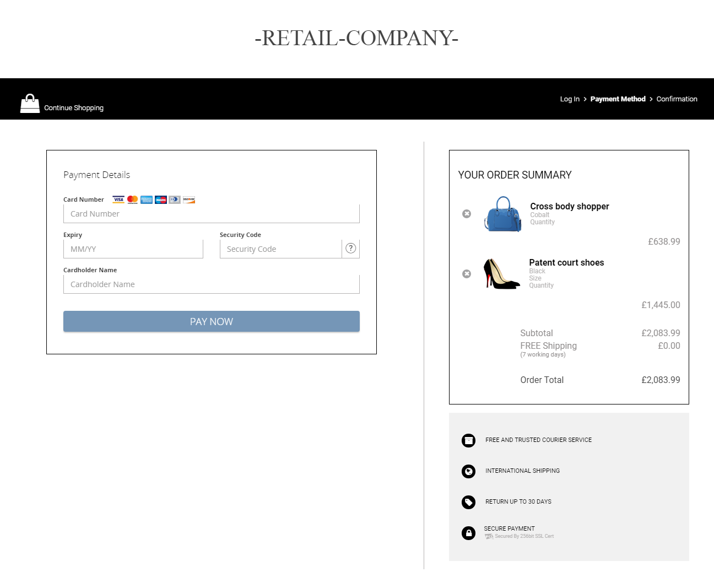
Task: Click the Discover card icon
Action: [189, 199]
